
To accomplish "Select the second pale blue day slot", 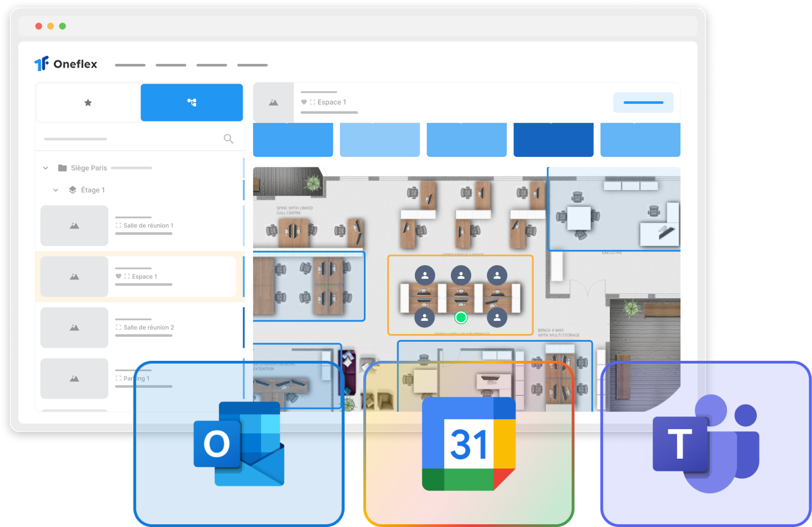I will pos(380,139).
